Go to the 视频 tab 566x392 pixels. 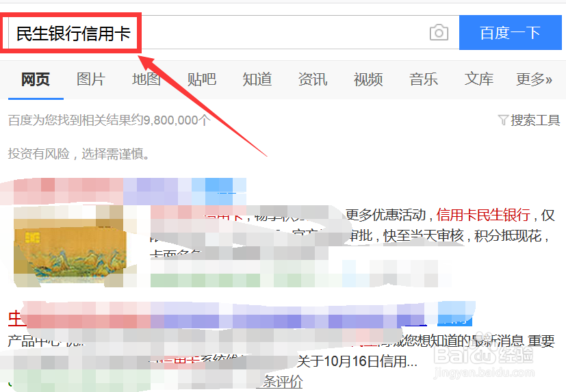tap(368, 79)
